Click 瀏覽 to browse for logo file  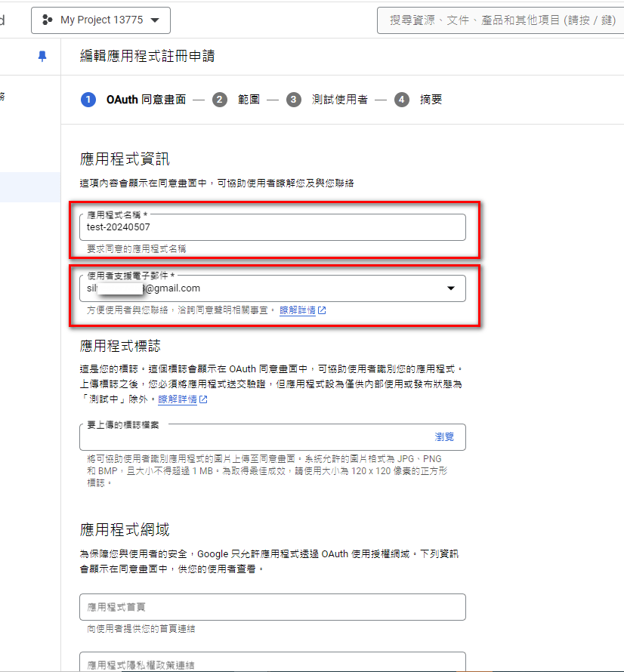coord(445,436)
